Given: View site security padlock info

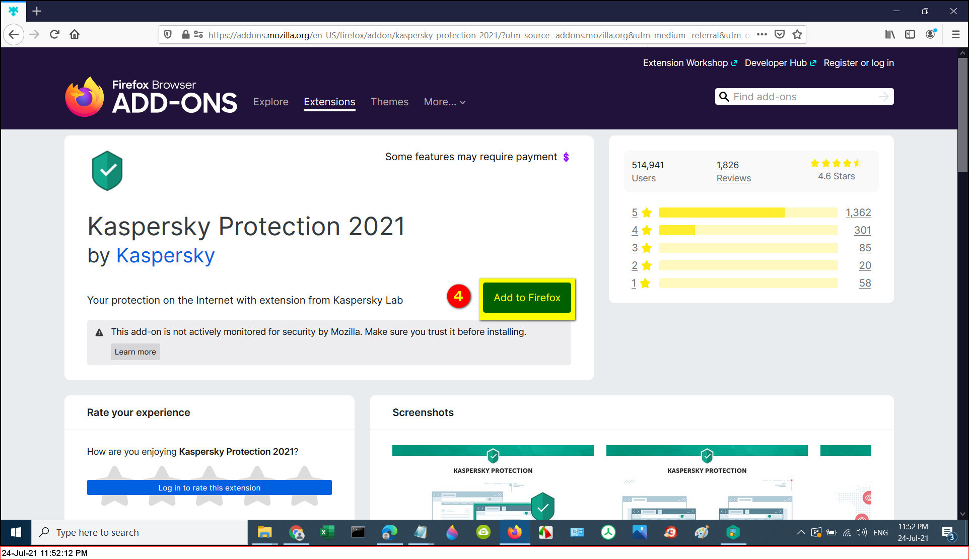Looking at the screenshot, I should (185, 35).
